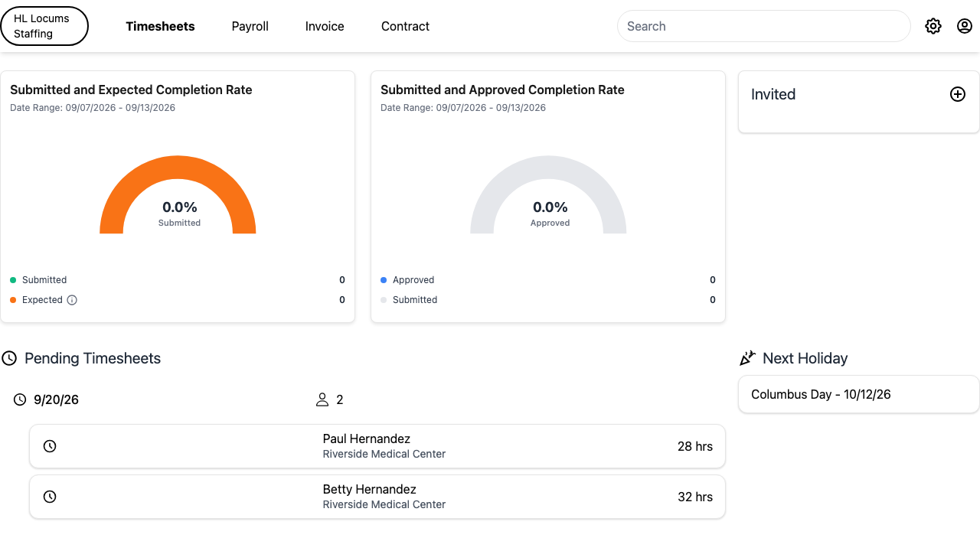The width and height of the screenshot is (980, 551).
Task: Click the 32 hrs value
Action: pyautogui.click(x=695, y=497)
